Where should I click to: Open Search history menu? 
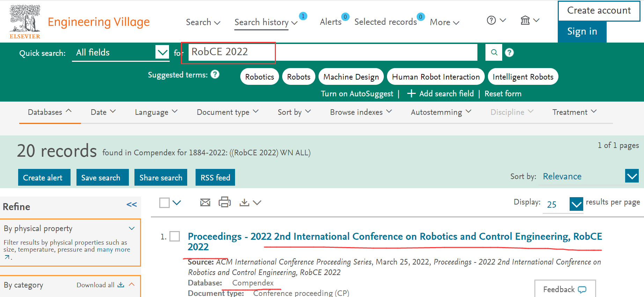click(266, 22)
